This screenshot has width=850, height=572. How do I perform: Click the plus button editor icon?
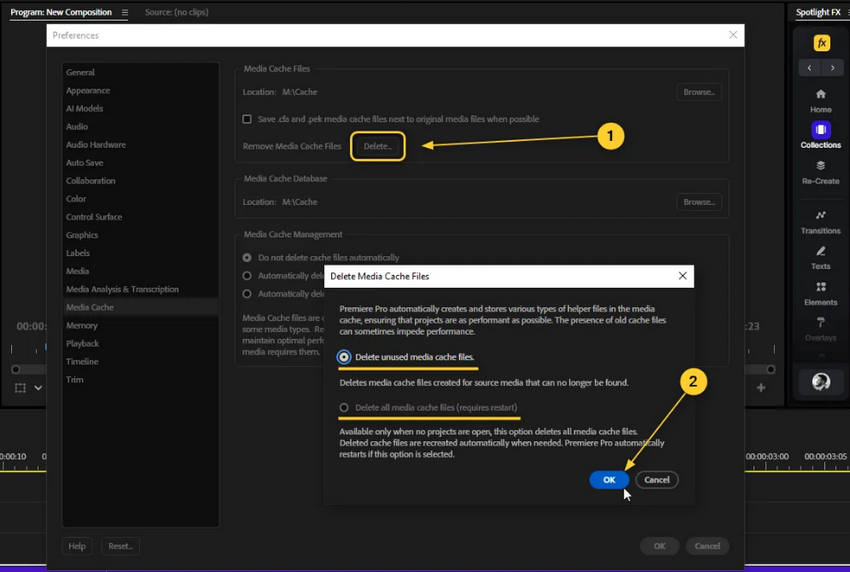click(761, 387)
